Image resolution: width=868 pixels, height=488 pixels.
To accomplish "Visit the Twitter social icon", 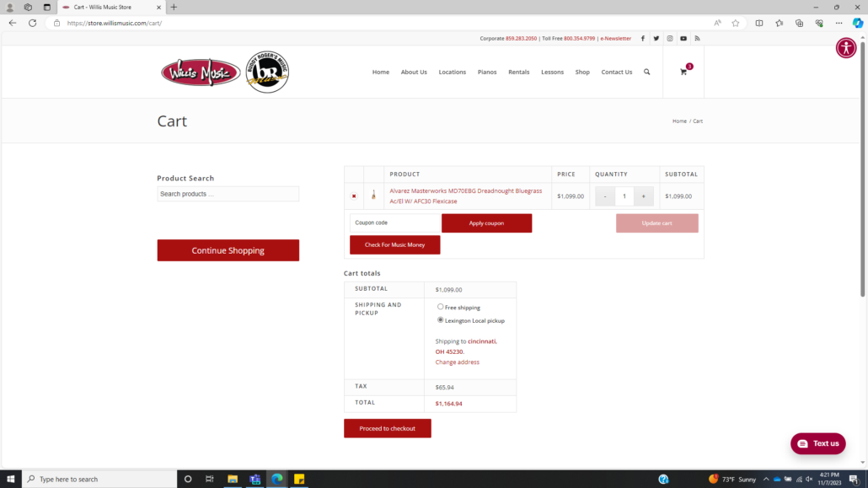I will click(656, 39).
